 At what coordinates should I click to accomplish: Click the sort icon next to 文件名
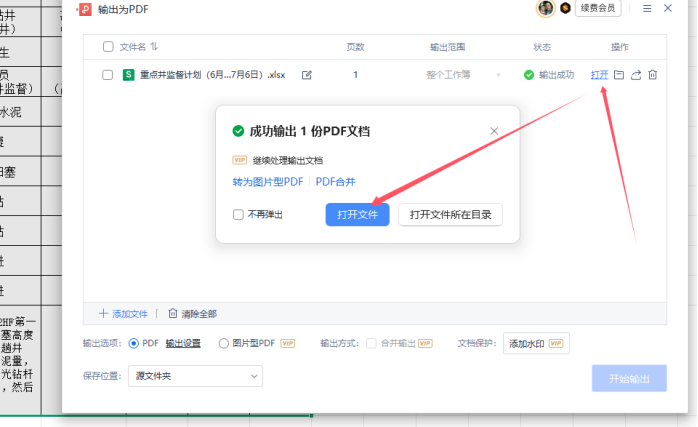pyautogui.click(x=154, y=47)
